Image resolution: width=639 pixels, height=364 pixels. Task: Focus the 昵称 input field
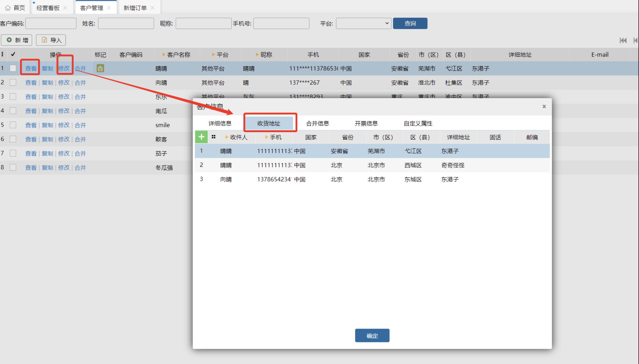click(204, 23)
